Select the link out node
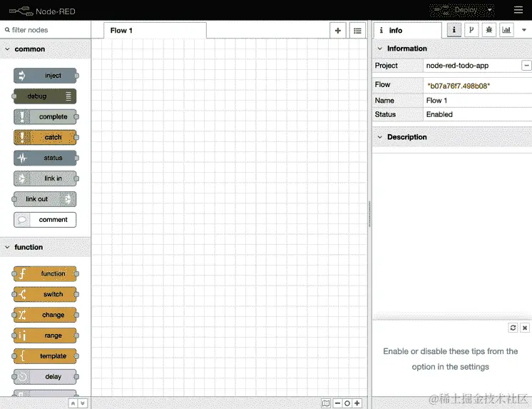Image resolution: width=532 pixels, height=409 pixels. click(x=45, y=199)
